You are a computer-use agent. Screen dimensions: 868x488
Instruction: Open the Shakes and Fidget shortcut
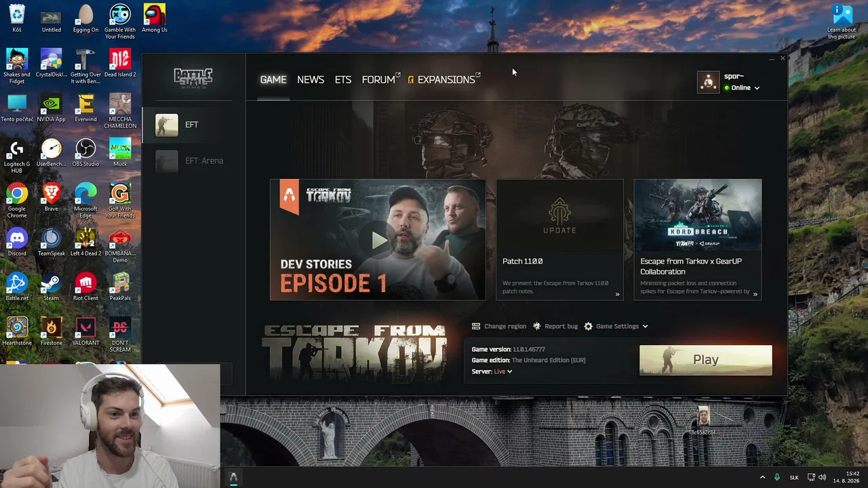(x=17, y=66)
